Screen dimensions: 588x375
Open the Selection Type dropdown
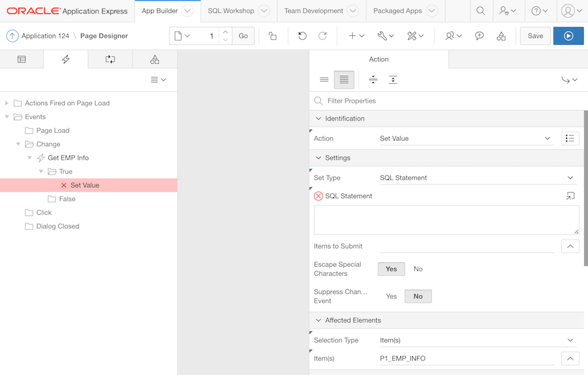pyautogui.click(x=476, y=340)
